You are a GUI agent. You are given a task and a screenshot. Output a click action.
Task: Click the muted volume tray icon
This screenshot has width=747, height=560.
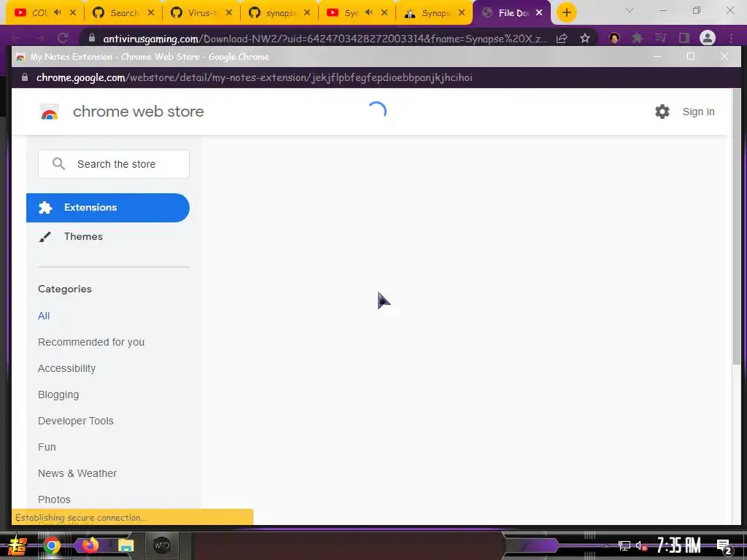641,545
